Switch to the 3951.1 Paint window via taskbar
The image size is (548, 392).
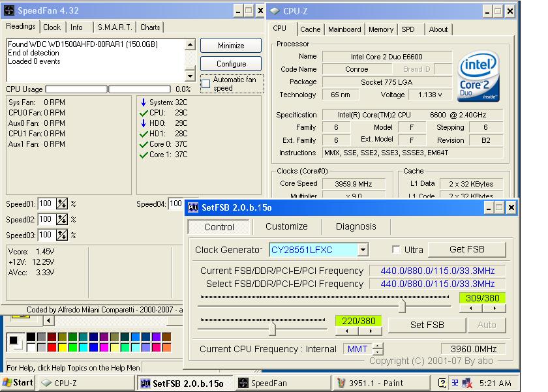(x=381, y=384)
